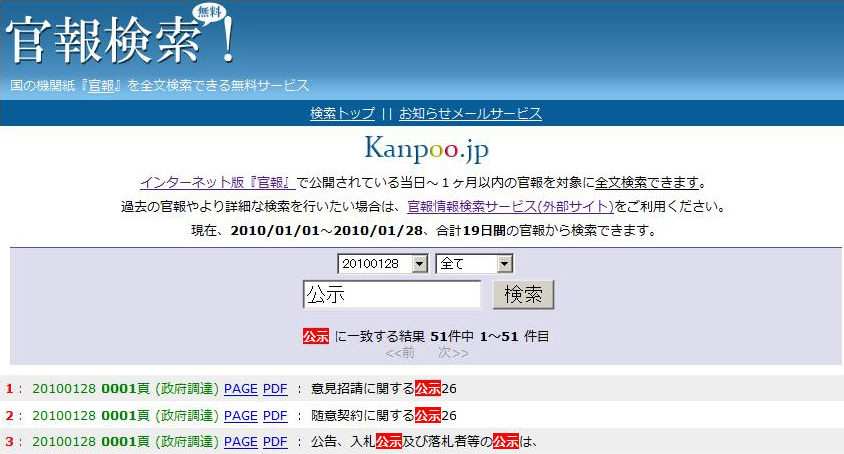Click the <<前 previous page link
The height and width of the screenshot is (454, 844).
point(400,353)
